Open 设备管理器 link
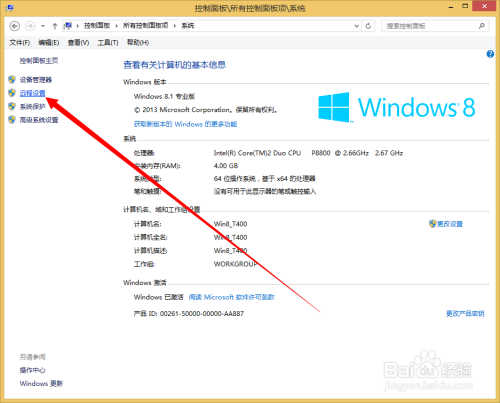Viewport: 500px width, 403px height. coord(36,80)
